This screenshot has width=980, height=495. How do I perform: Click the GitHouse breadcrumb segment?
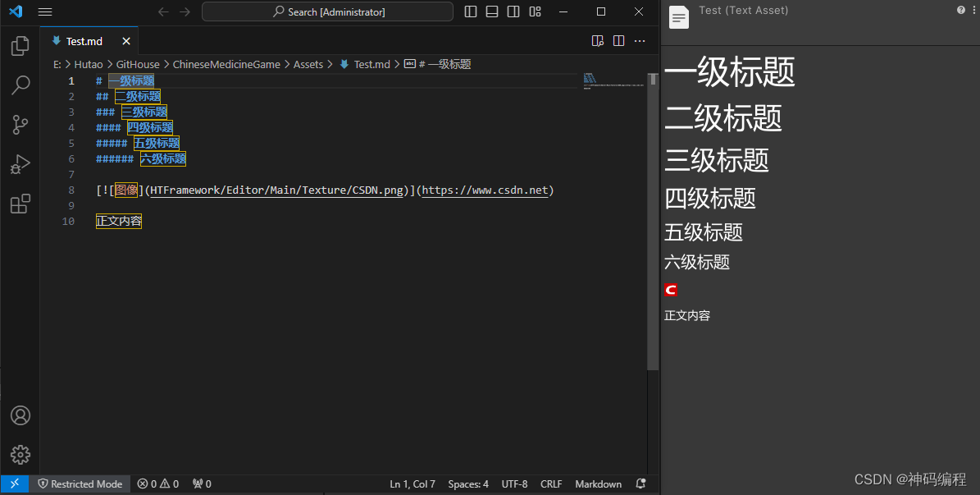point(138,65)
